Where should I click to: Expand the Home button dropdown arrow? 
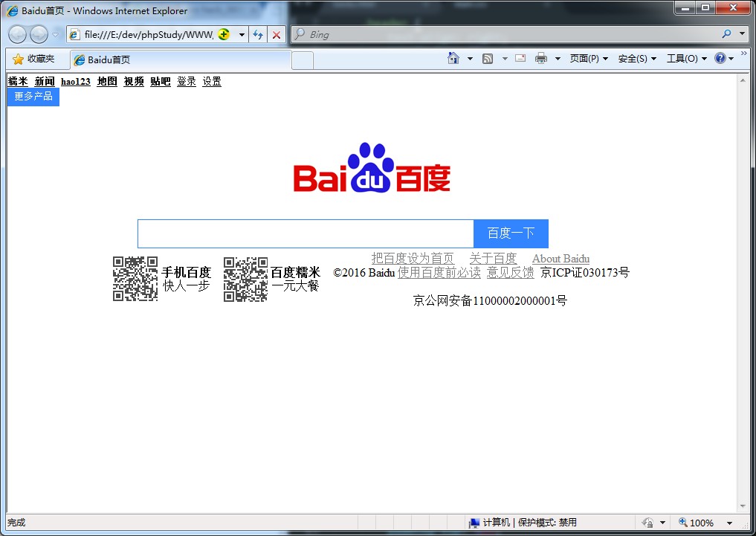tap(470, 59)
